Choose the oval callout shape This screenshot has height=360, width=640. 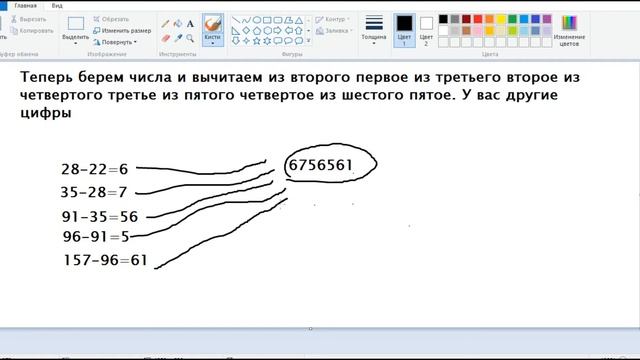coord(289,40)
